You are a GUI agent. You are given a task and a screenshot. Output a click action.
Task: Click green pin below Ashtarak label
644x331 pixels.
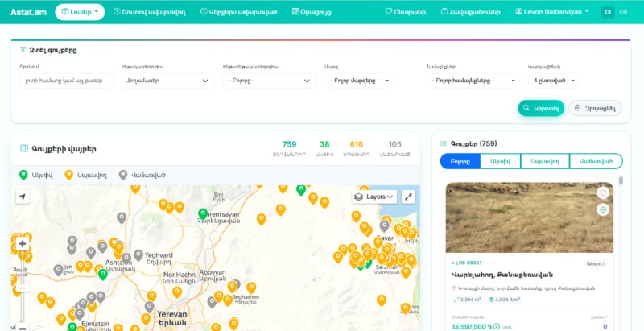(103, 274)
